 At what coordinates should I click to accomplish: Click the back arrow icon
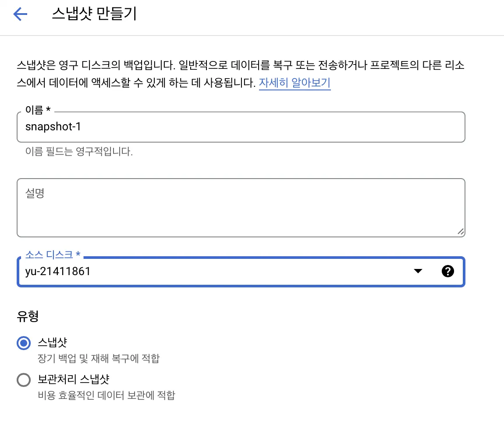[x=20, y=14]
